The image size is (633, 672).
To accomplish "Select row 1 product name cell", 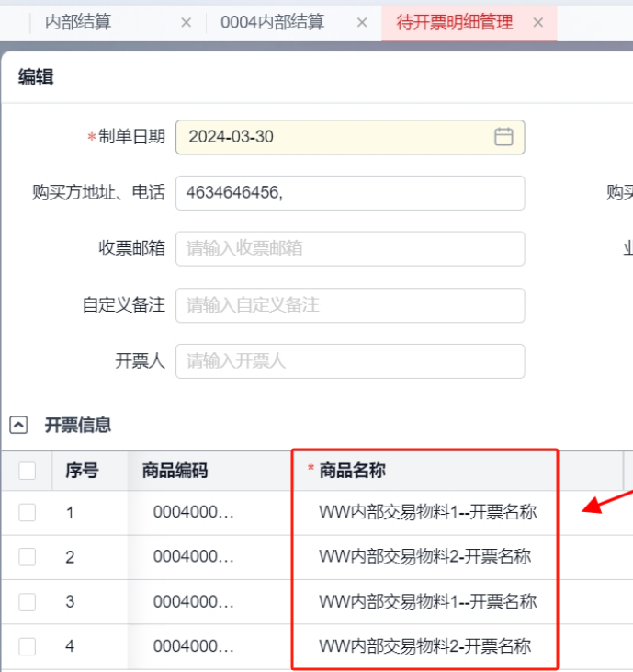I will (427, 512).
